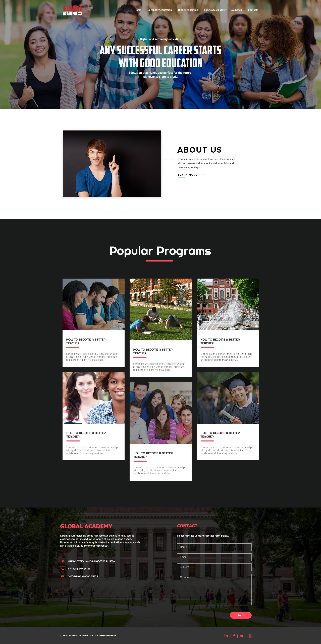Open Higher education menu label
Screen dimensions: 321x644
click(x=188, y=10)
